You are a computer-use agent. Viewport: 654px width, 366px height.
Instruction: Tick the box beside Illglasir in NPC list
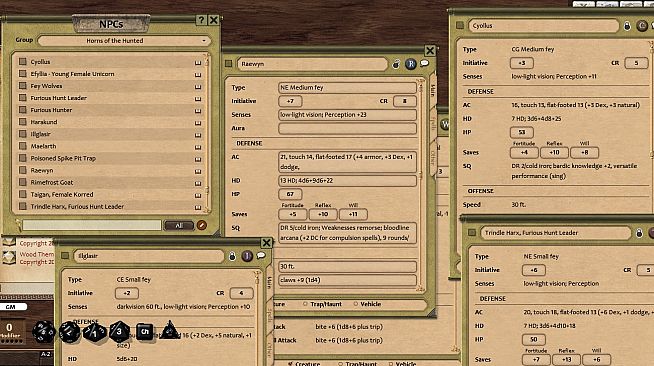pyautogui.click(x=23, y=134)
